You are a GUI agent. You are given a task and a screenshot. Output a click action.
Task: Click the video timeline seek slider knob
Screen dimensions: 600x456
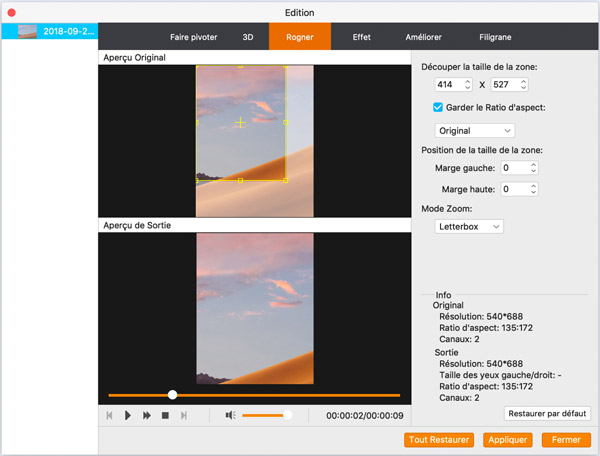173,395
